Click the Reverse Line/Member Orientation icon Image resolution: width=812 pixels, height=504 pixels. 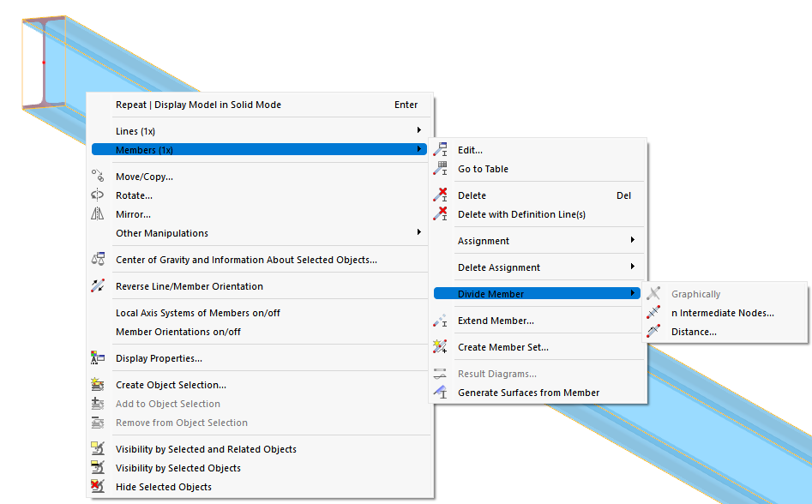(98, 285)
